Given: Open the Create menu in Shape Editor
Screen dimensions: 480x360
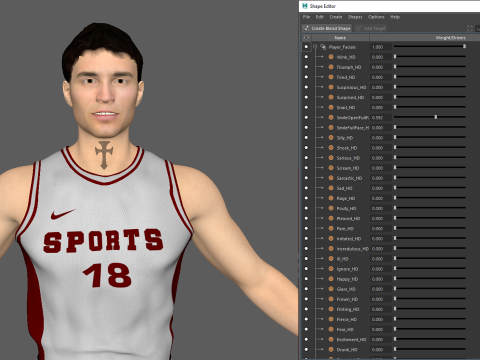Looking at the screenshot, I should pos(336,17).
